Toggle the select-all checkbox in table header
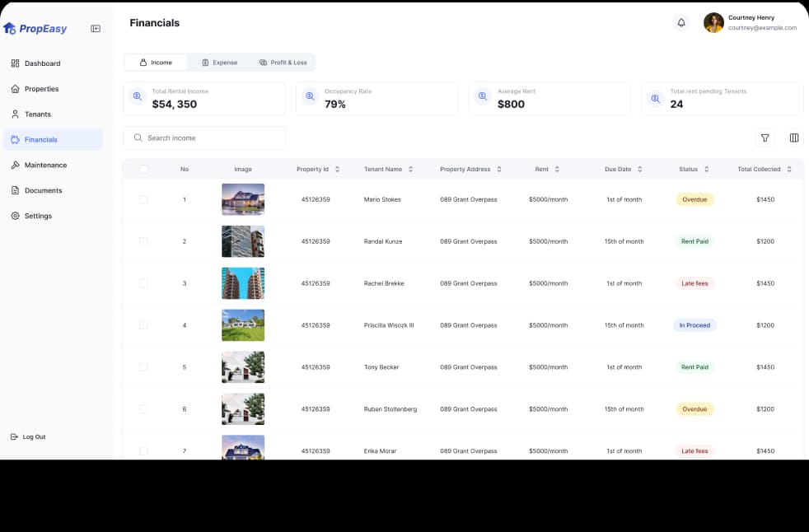Image resolution: width=809 pixels, height=532 pixels. click(143, 170)
